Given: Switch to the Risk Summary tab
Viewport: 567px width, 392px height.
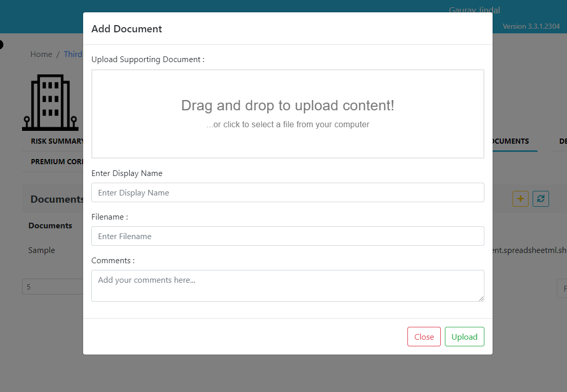Looking at the screenshot, I should coord(57,142).
